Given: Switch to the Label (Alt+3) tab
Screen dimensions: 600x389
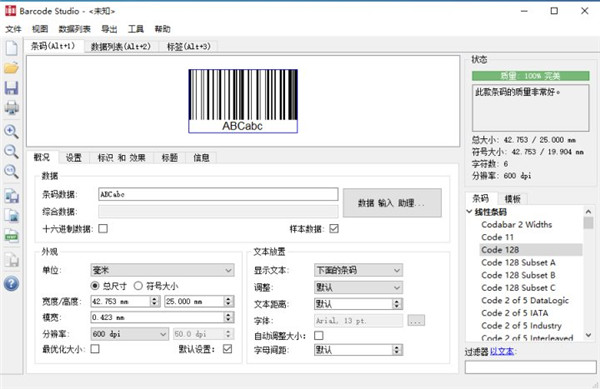Looking at the screenshot, I should click(x=189, y=47).
